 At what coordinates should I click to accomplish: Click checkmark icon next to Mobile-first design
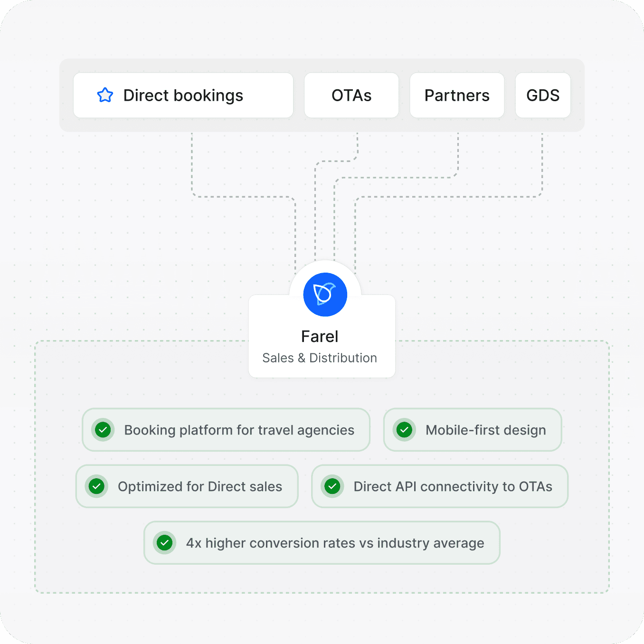(405, 430)
